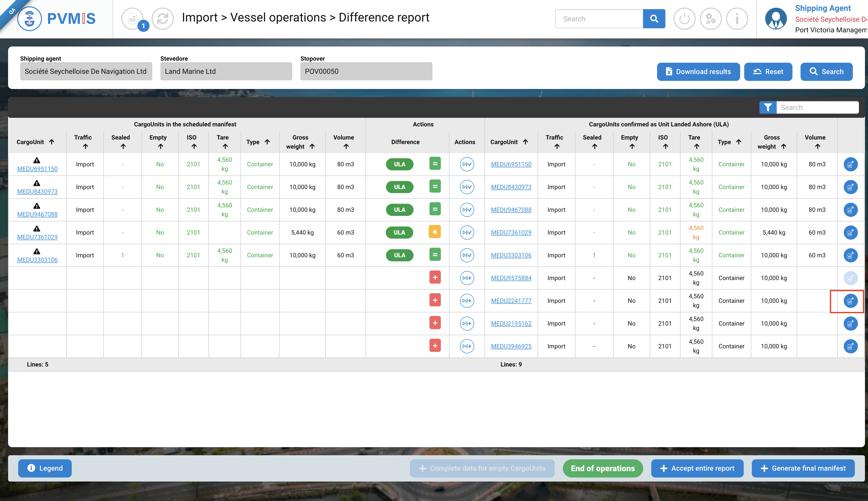Open the Legend button
Viewport: 868px width, 501px height.
point(45,468)
